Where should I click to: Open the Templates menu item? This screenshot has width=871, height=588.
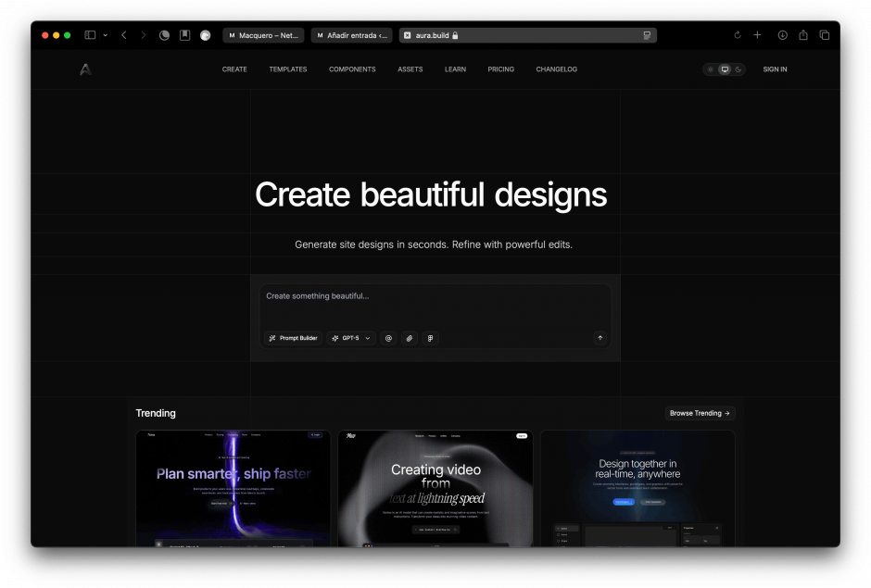tap(287, 69)
